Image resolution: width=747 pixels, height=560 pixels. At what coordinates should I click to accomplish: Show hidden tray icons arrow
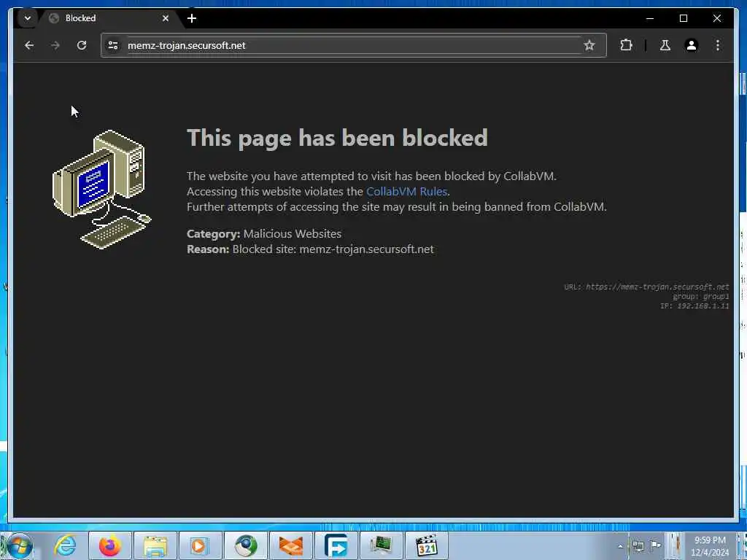click(x=620, y=546)
